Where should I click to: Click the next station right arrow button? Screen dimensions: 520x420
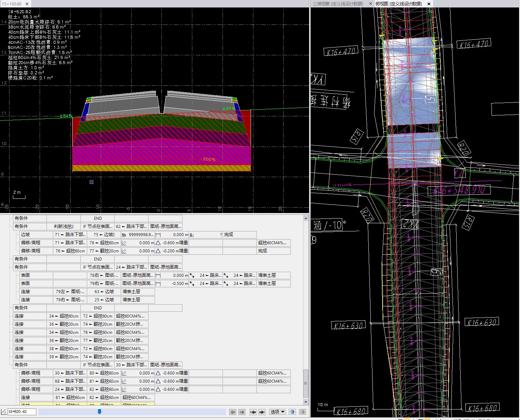point(242,412)
